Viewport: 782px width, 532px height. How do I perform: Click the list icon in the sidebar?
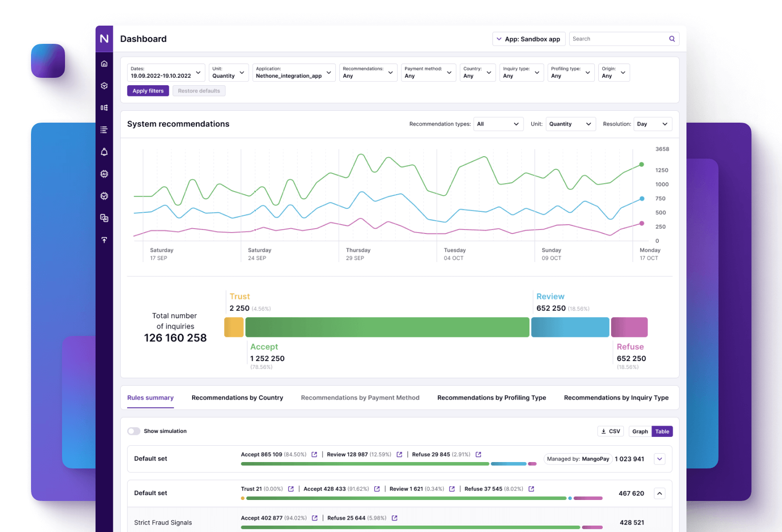pos(104,130)
